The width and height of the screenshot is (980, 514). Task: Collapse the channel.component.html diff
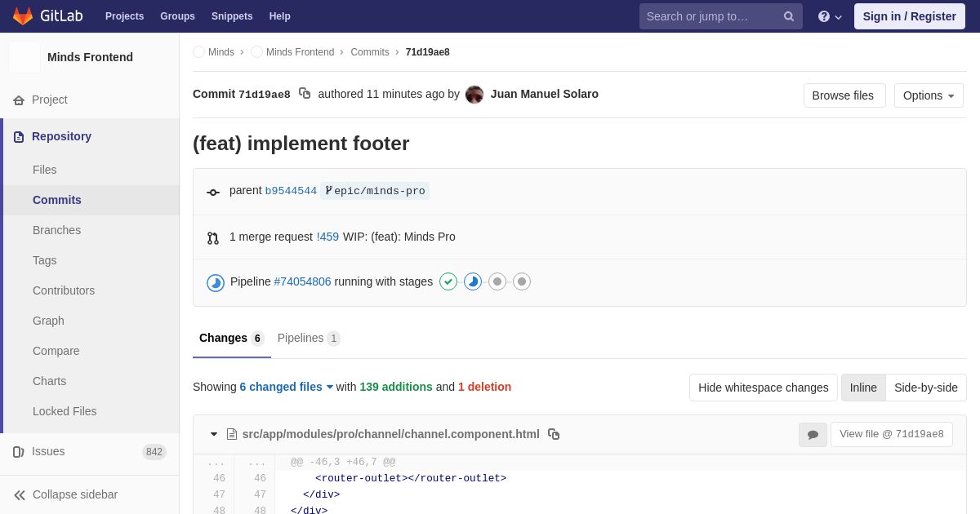click(x=214, y=434)
